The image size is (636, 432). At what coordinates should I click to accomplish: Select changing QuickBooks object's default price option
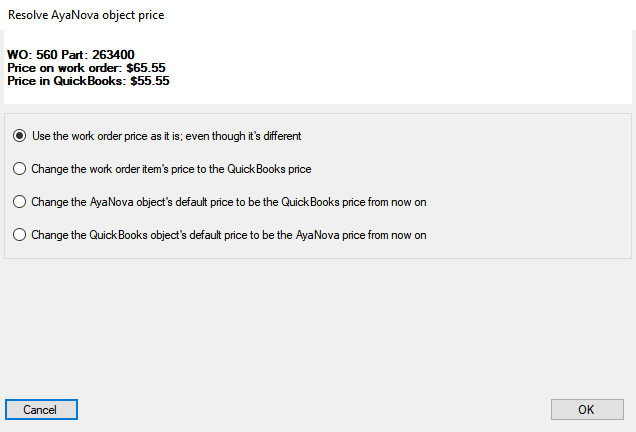(x=20, y=235)
